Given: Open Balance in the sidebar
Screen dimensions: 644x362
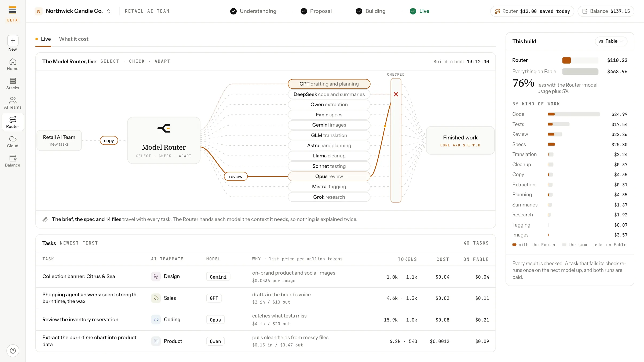Looking at the screenshot, I should (x=13, y=161).
